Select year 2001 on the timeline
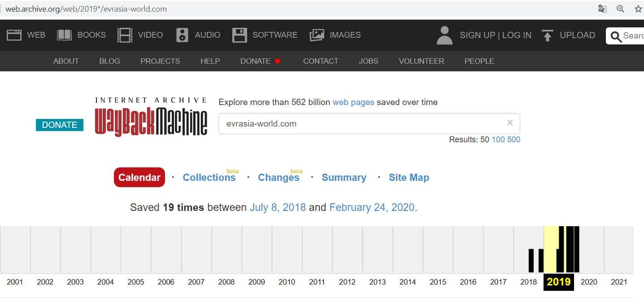The height and width of the screenshot is (298, 644). coord(15,282)
